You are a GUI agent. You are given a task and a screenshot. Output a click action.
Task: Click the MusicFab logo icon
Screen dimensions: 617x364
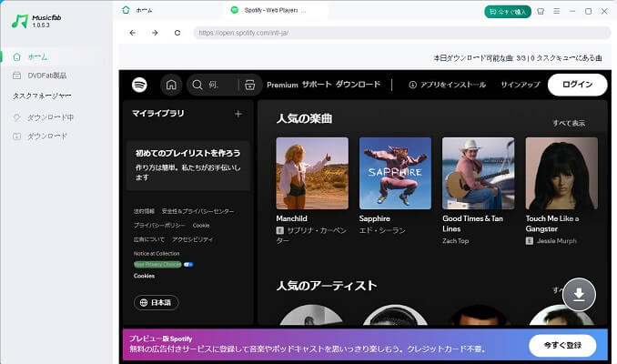(x=20, y=21)
